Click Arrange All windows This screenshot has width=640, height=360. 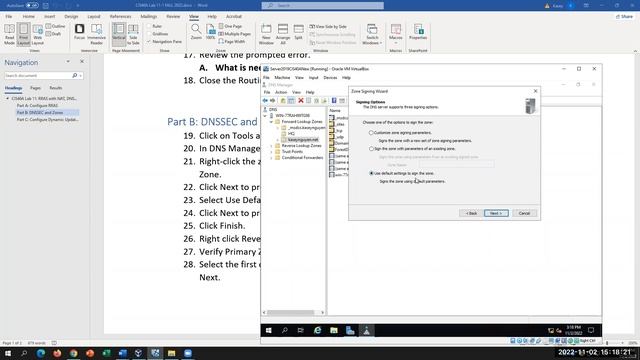pos(283,34)
